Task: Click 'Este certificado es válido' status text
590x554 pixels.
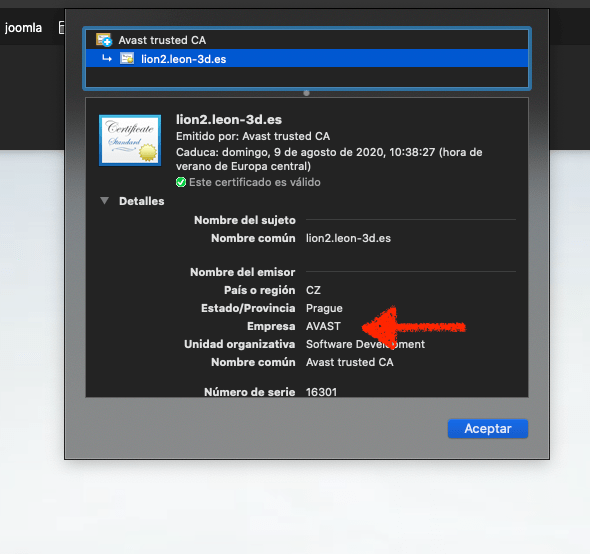Action: (x=255, y=182)
